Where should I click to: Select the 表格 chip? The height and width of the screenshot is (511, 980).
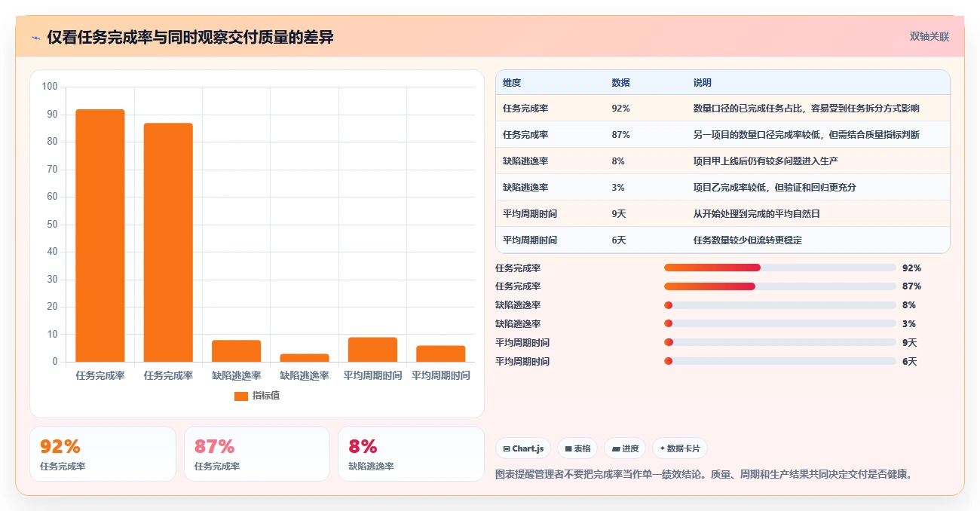[x=577, y=448]
